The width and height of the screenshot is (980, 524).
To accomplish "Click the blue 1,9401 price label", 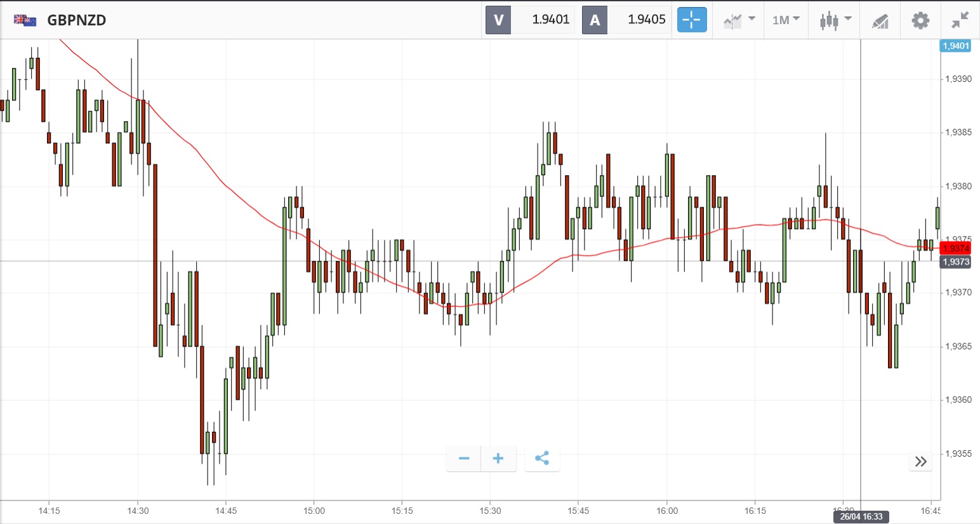I will click(x=955, y=46).
